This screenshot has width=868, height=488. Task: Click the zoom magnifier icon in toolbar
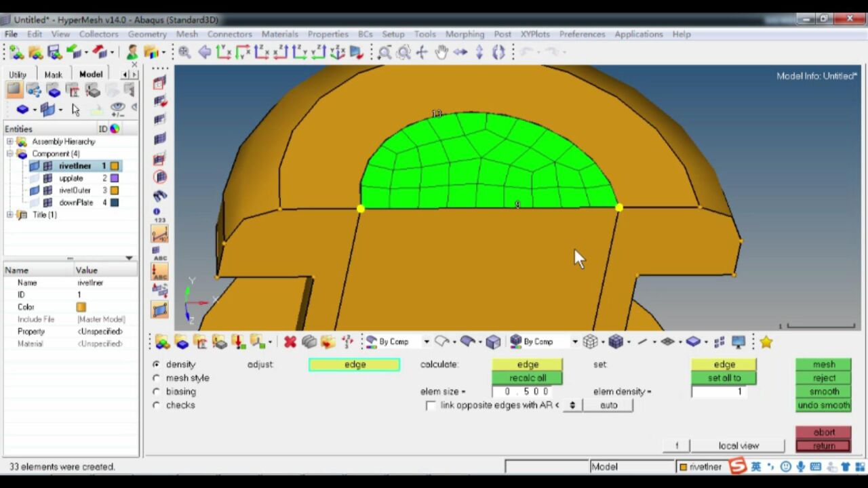(184, 52)
